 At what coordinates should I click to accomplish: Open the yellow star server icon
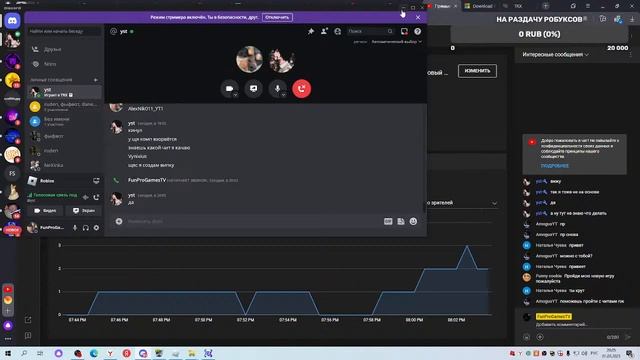[x=12, y=80]
